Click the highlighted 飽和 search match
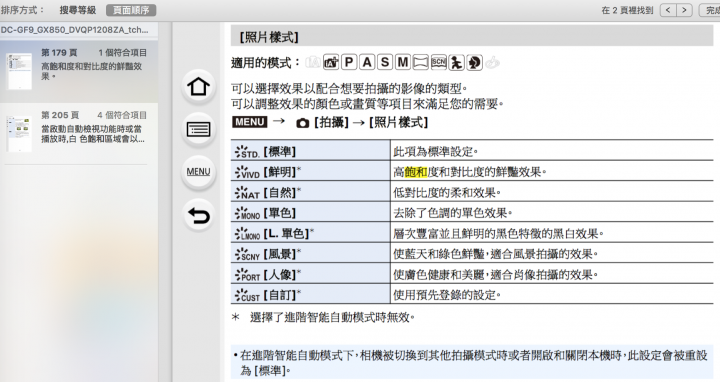Screen dimensions: 720x382 416,172
